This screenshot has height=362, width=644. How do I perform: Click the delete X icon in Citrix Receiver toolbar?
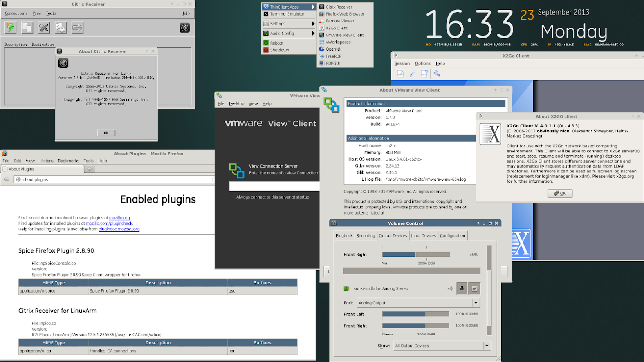click(44, 28)
